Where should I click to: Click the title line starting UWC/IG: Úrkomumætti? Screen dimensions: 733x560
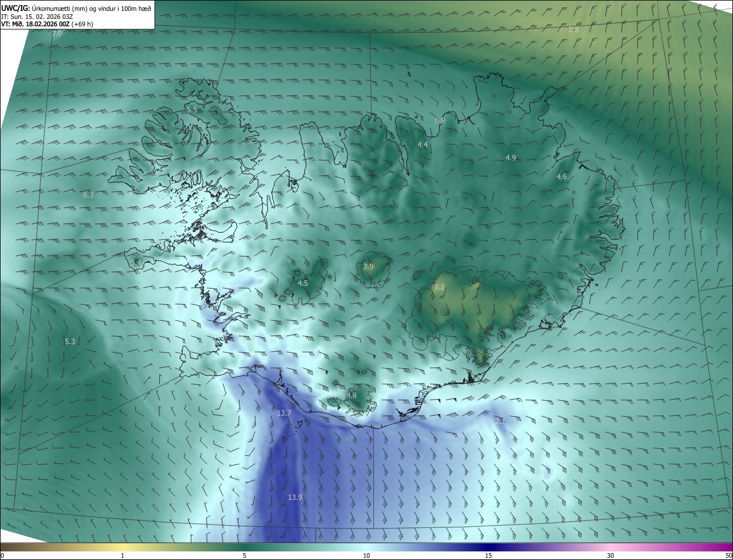tap(76, 8)
